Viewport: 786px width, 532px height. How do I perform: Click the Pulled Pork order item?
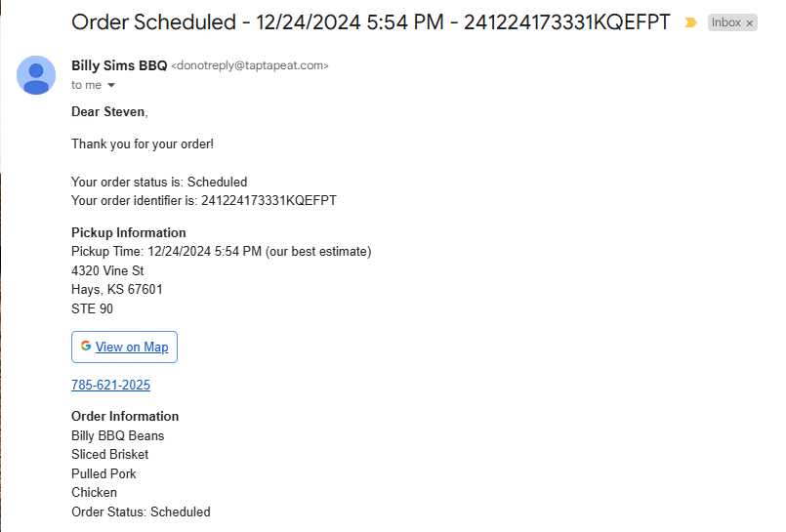click(103, 473)
